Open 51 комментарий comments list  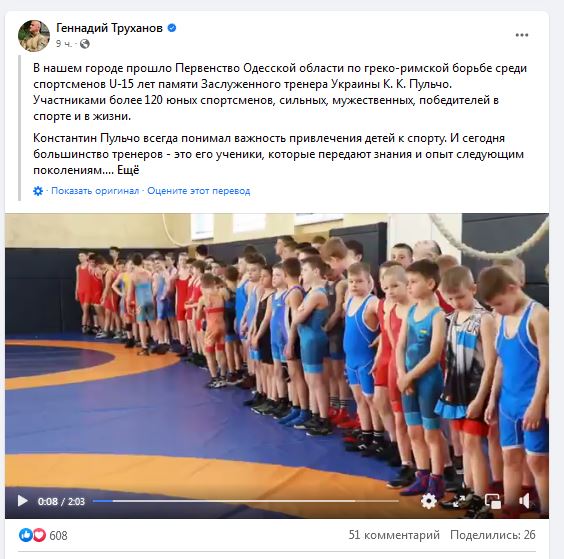[x=394, y=535]
